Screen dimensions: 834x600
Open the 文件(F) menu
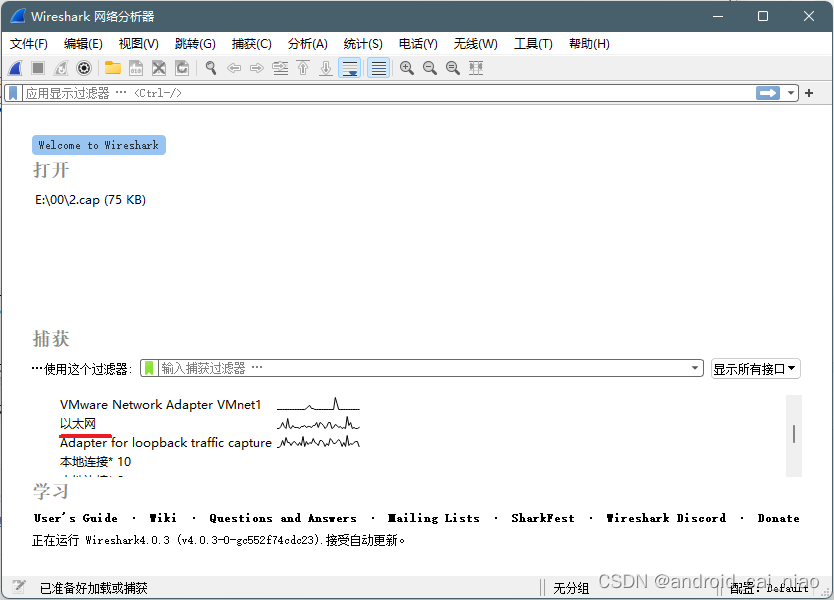29,44
